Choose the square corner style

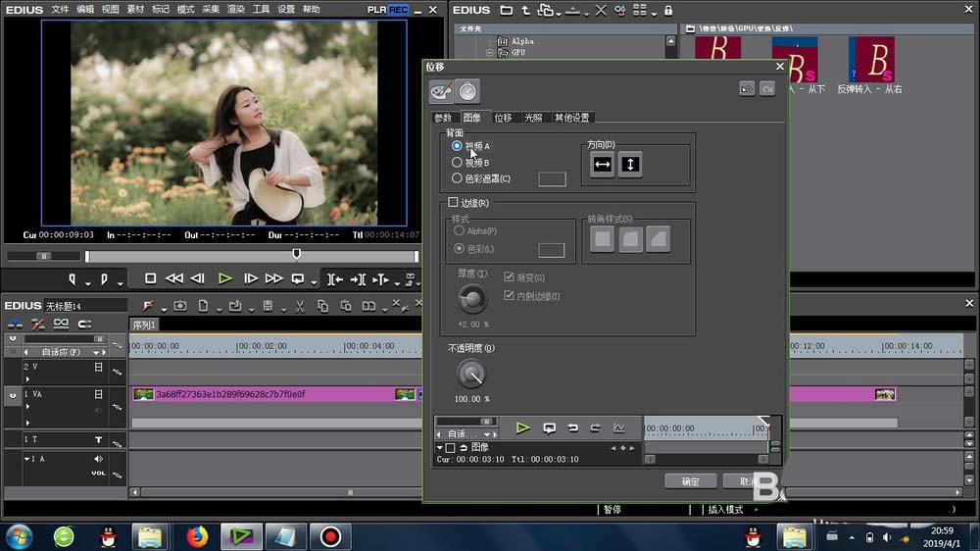pos(603,239)
